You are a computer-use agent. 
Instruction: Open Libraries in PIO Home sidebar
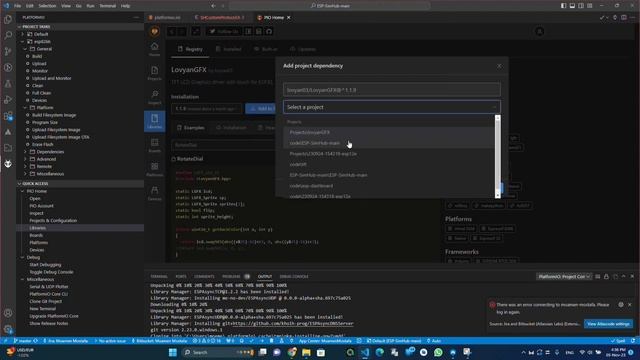(154, 121)
